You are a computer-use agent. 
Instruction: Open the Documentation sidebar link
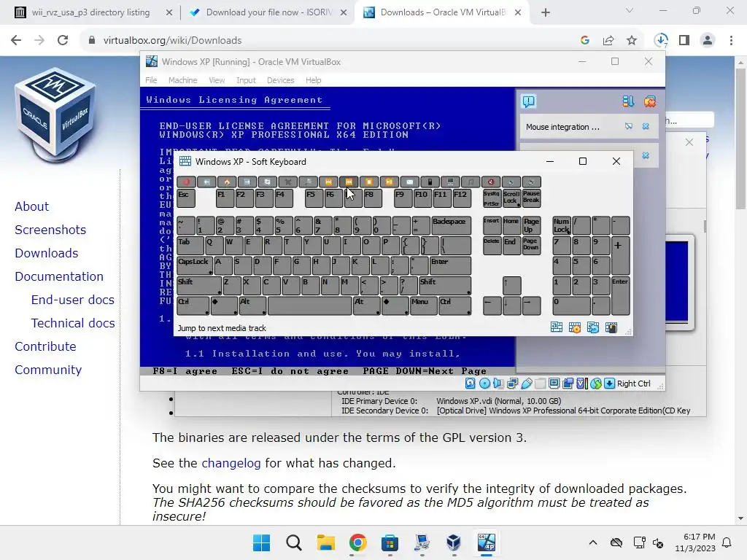point(58,276)
